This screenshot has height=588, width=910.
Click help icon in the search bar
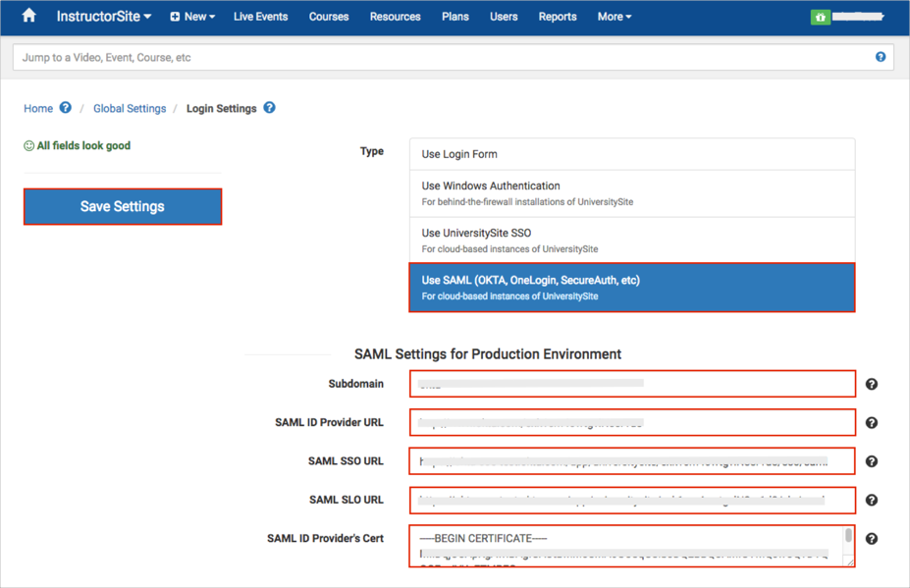[881, 57]
